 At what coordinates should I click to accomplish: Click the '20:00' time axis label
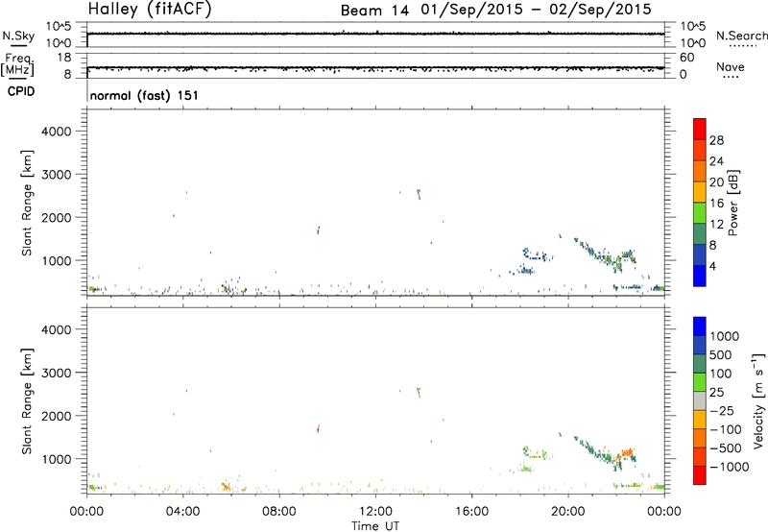coord(567,512)
